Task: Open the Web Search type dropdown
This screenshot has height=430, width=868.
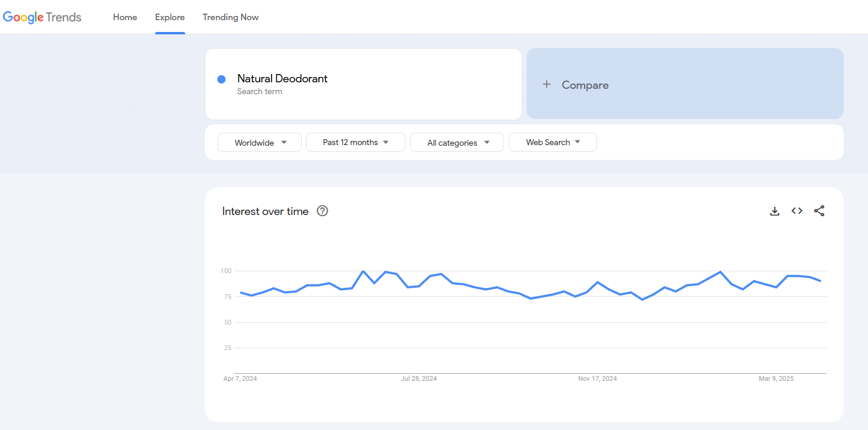Action: click(553, 142)
